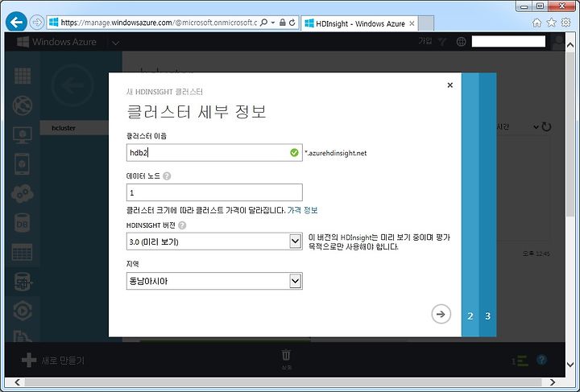
Task: Click the data nodes field containing 1
Action: tap(214, 192)
